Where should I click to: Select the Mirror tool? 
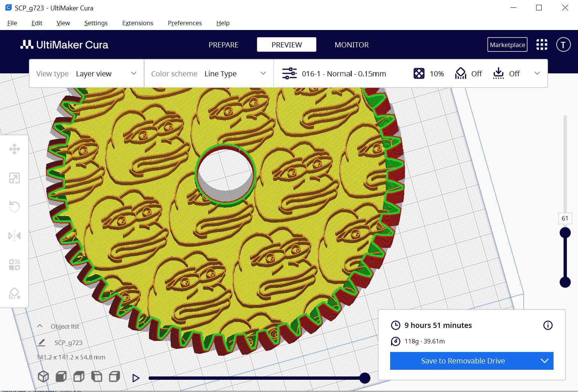(x=14, y=235)
